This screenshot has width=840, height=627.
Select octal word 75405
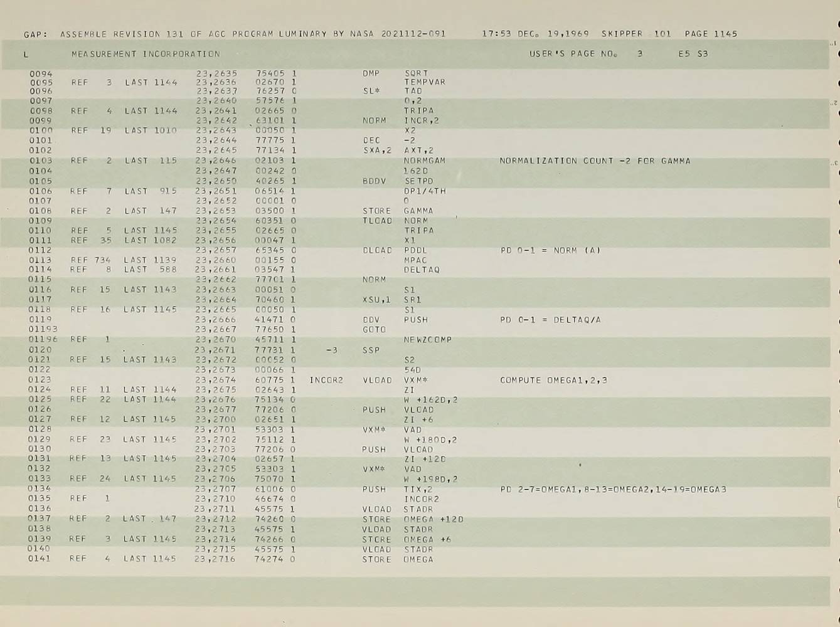tap(270, 73)
